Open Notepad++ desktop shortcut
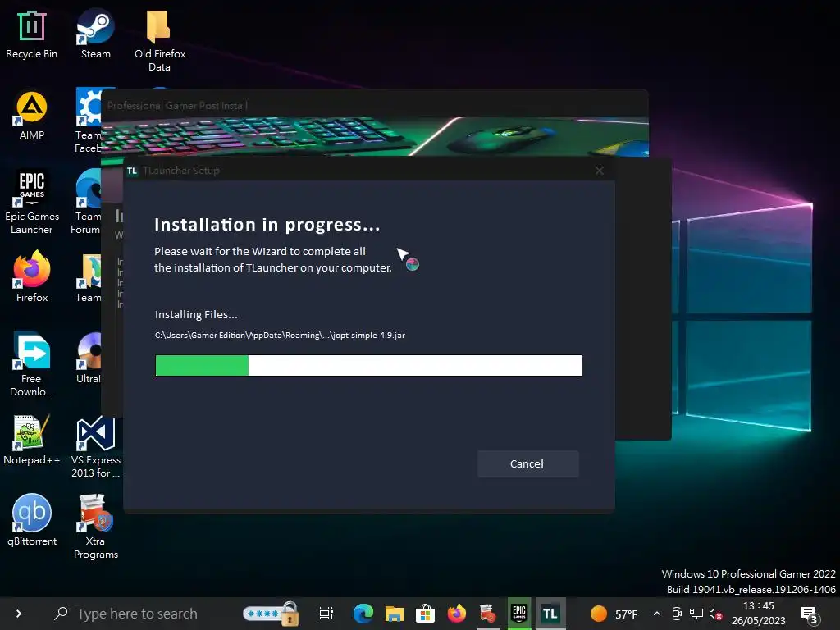Image resolution: width=840 pixels, height=630 pixels. pyautogui.click(x=32, y=441)
